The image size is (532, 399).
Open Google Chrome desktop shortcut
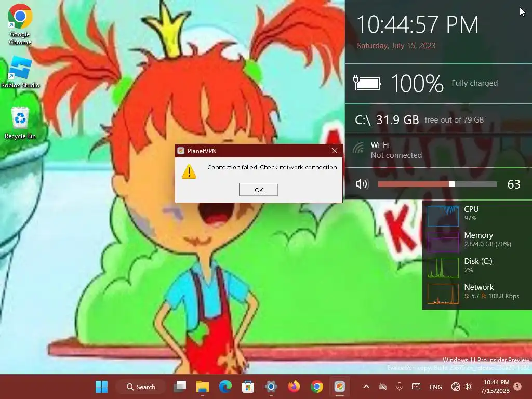tap(20, 24)
